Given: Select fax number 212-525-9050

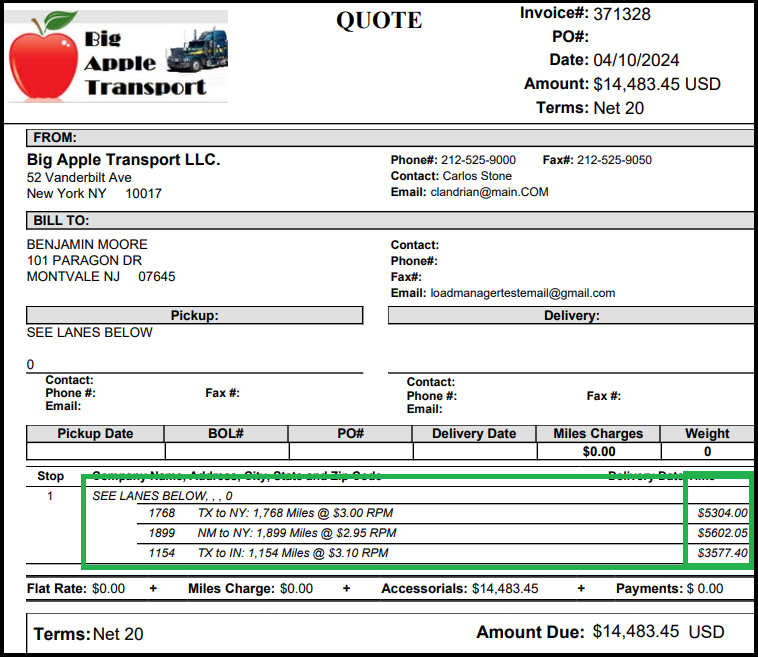Looking at the screenshot, I should 614,160.
